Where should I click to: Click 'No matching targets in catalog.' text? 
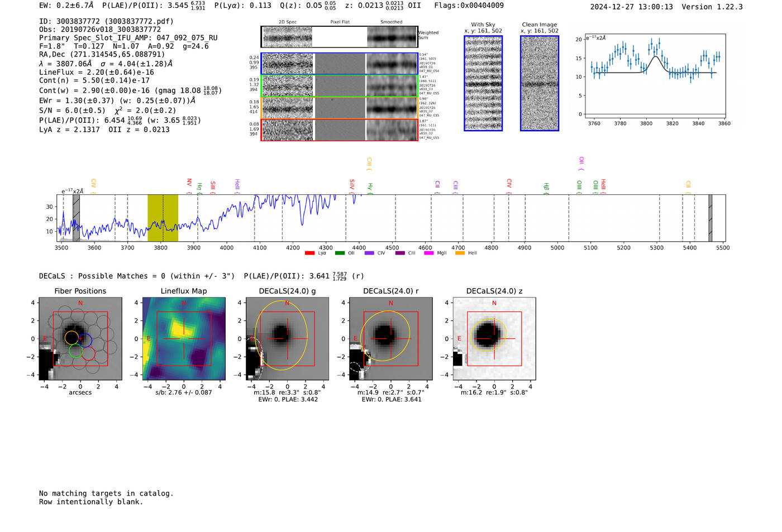tap(106, 493)
